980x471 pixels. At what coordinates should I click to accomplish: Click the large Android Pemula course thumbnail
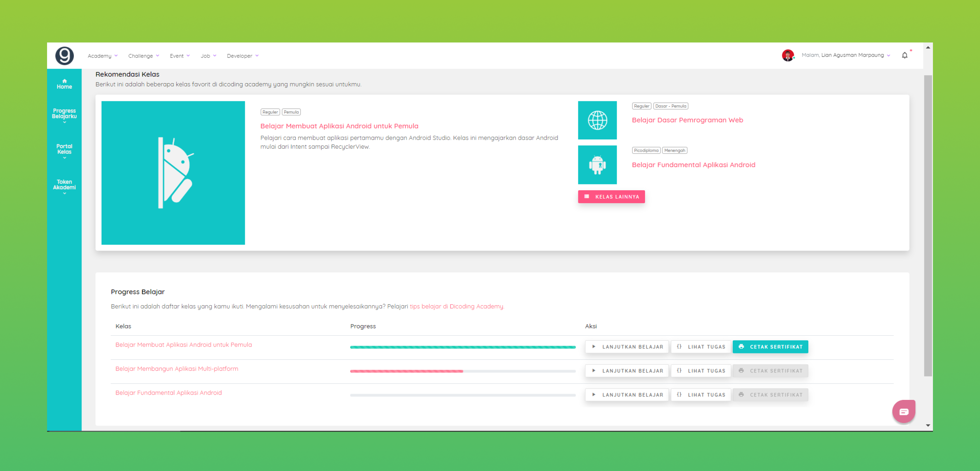[x=173, y=173]
